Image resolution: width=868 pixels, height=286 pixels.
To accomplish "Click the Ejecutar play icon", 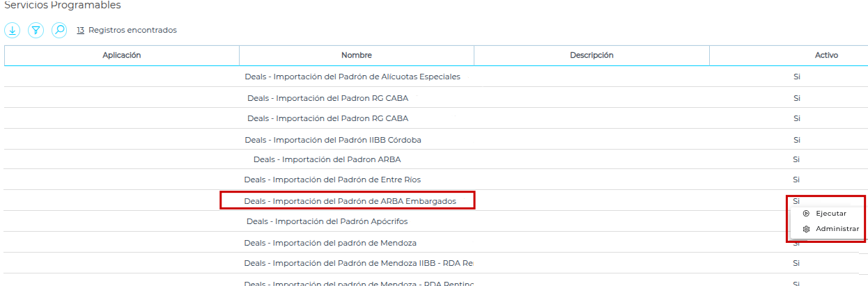I will [806, 214].
